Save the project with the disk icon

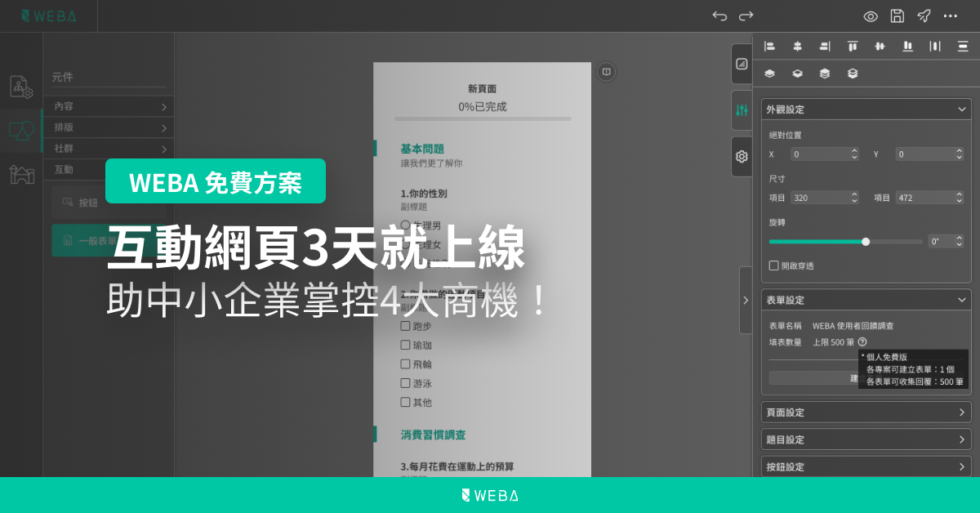(x=898, y=16)
